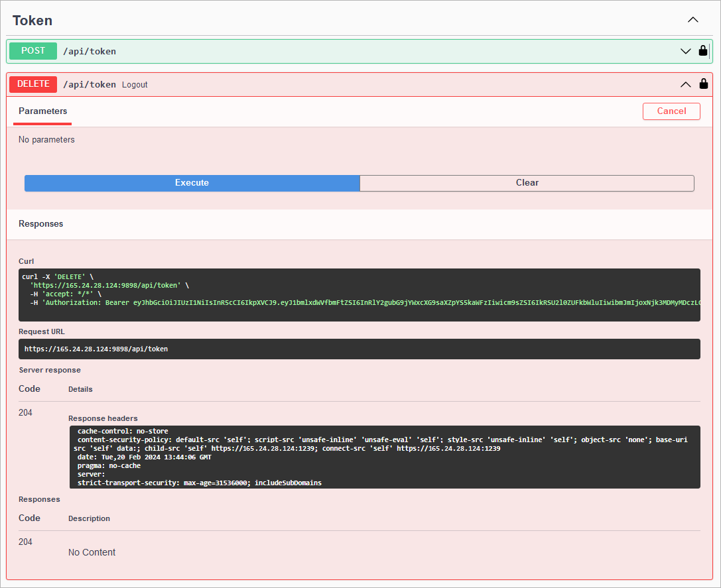
Task: Click the curl command code block
Action: (x=359, y=295)
